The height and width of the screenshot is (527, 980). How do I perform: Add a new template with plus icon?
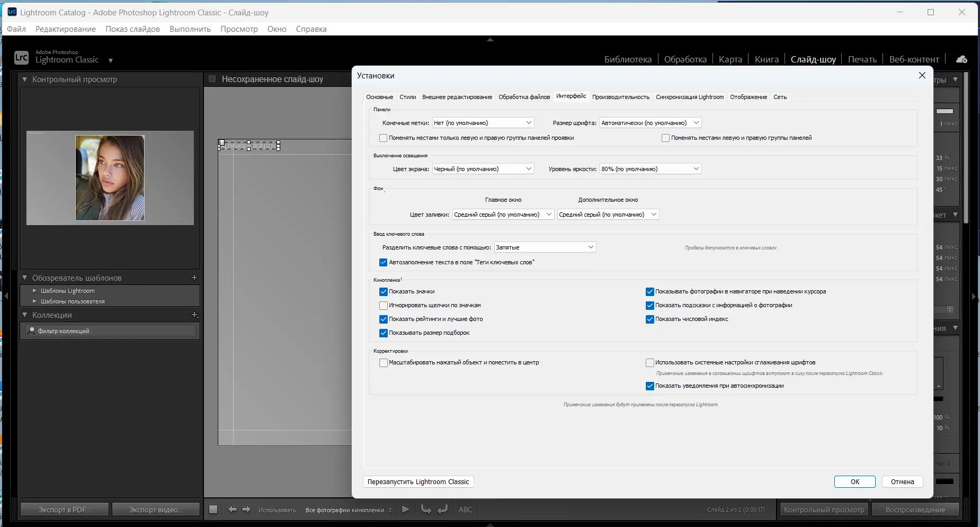194,278
